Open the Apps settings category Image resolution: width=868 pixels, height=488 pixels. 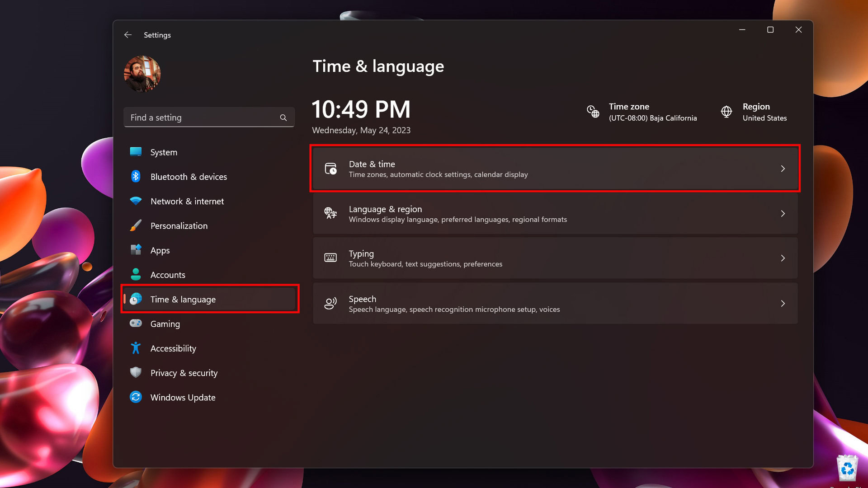[160, 250]
